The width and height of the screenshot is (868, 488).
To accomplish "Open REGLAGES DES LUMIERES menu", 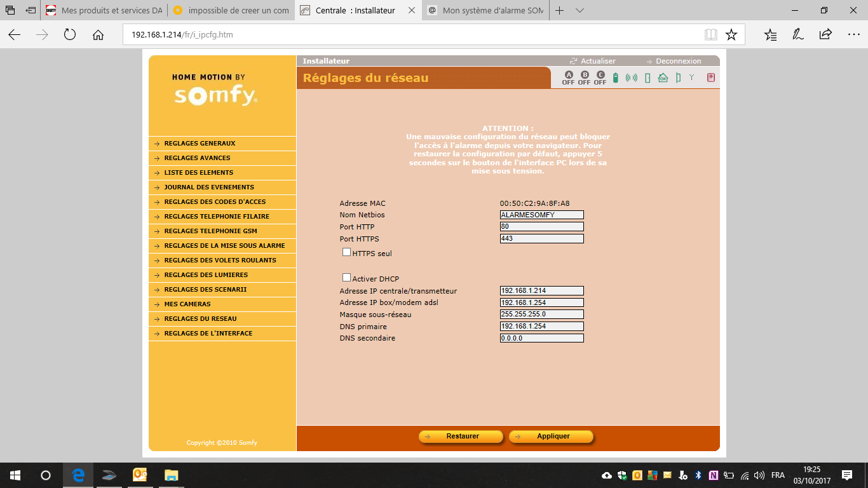I will coord(222,275).
